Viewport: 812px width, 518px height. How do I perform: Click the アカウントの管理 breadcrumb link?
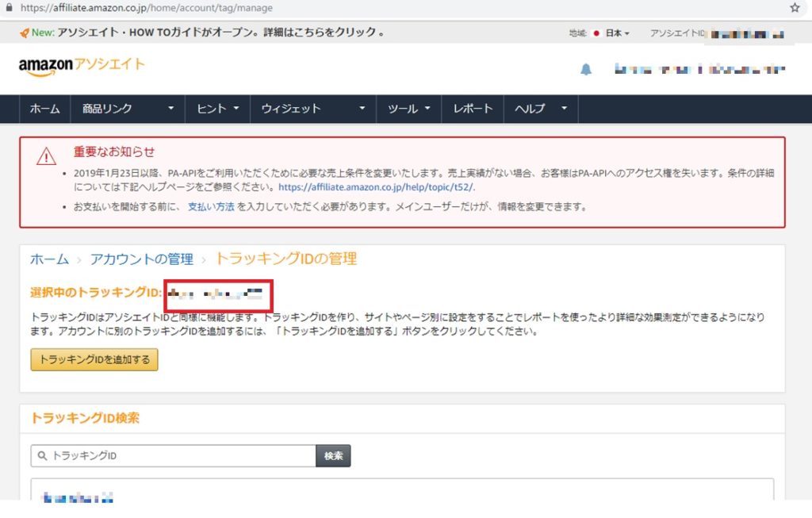coord(142,259)
